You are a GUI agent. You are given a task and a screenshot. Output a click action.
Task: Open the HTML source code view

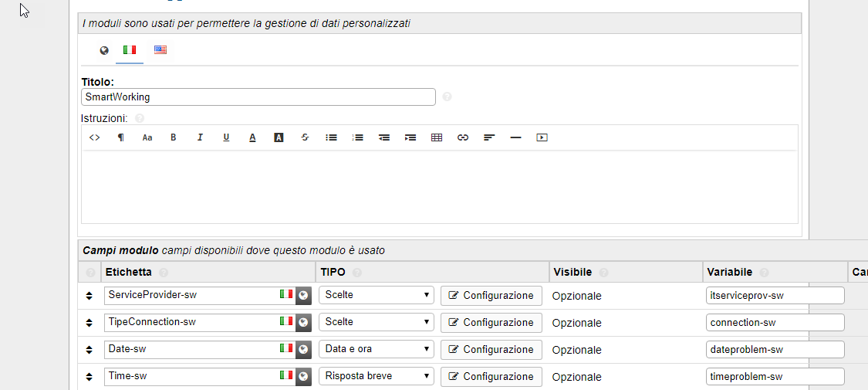point(95,137)
